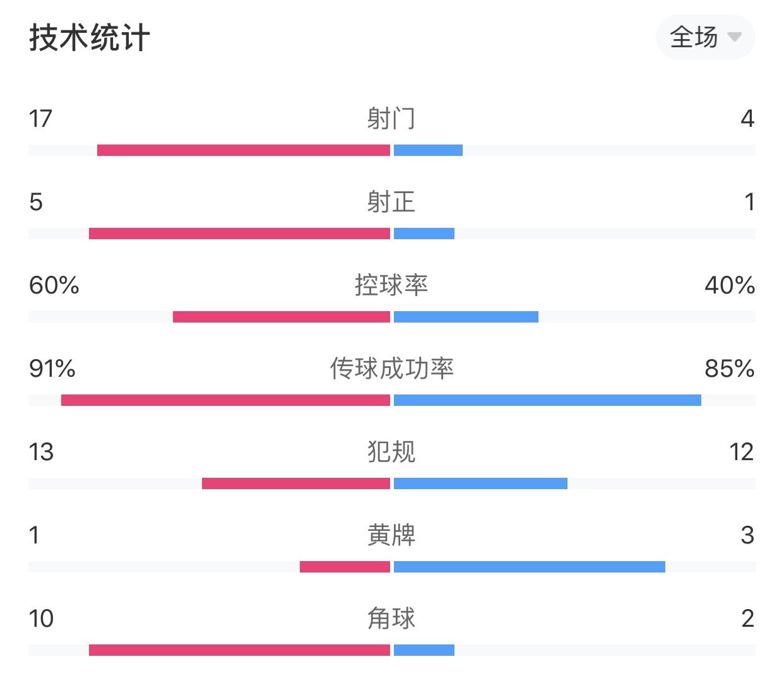Click the blue 射门 bar
Image resolution: width=784 pixels, height=676 pixels.
pos(428,150)
